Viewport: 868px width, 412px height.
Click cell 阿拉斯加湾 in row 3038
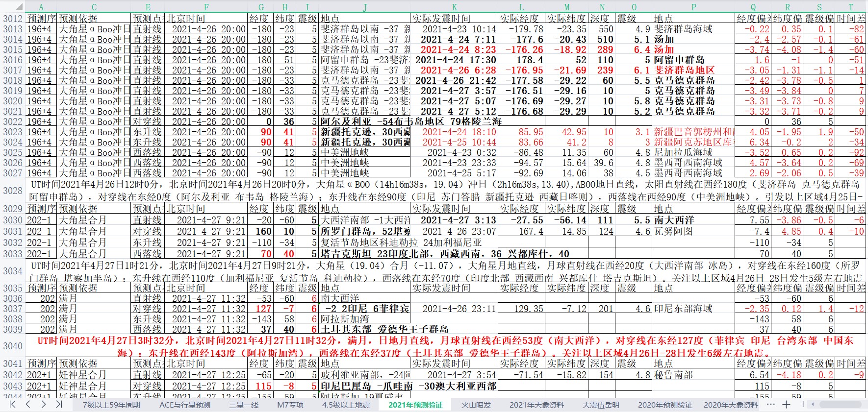click(x=365, y=319)
